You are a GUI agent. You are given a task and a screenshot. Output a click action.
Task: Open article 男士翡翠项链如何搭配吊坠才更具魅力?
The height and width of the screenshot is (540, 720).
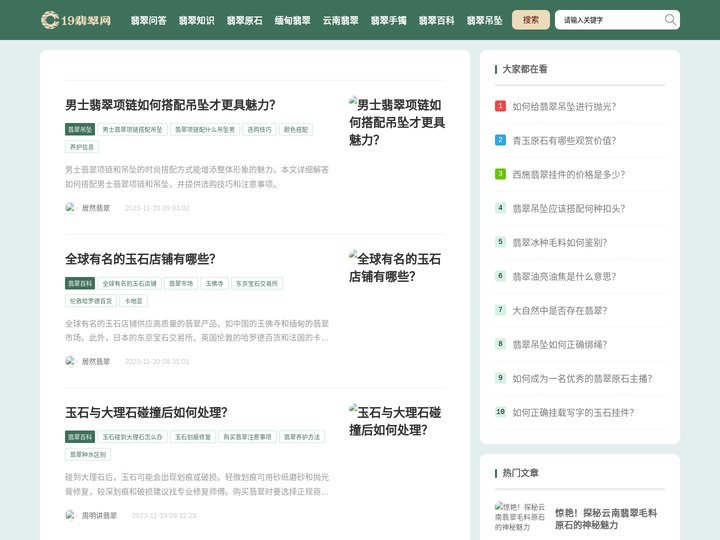tap(170, 105)
